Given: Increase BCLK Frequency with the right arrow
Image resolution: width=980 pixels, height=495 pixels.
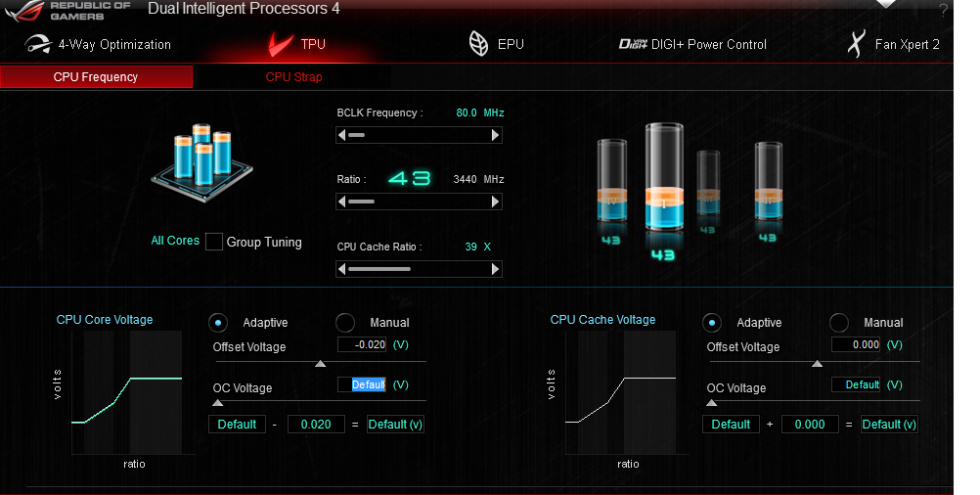Looking at the screenshot, I should [496, 135].
